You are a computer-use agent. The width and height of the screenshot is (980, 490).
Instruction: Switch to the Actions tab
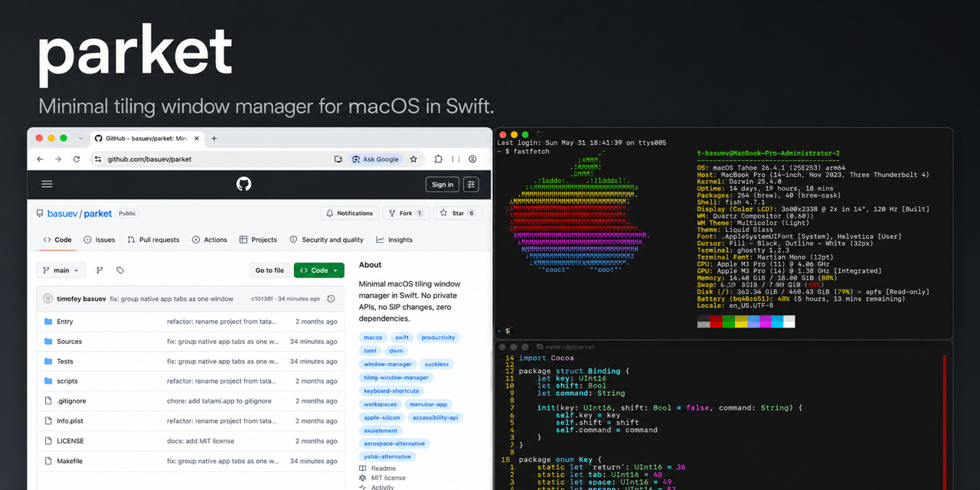click(210, 240)
